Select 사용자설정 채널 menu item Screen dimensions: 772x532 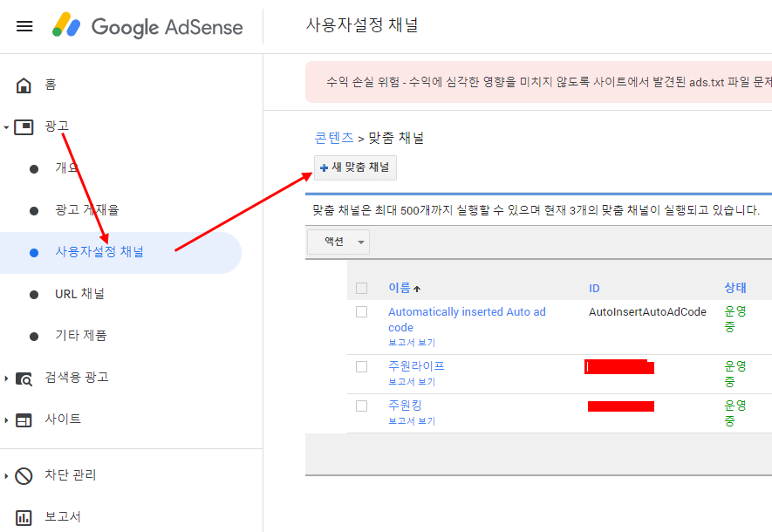click(x=120, y=252)
